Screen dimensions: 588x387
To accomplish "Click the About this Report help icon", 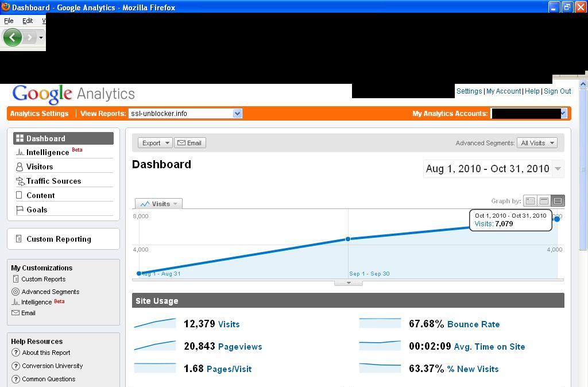I will point(16,353).
